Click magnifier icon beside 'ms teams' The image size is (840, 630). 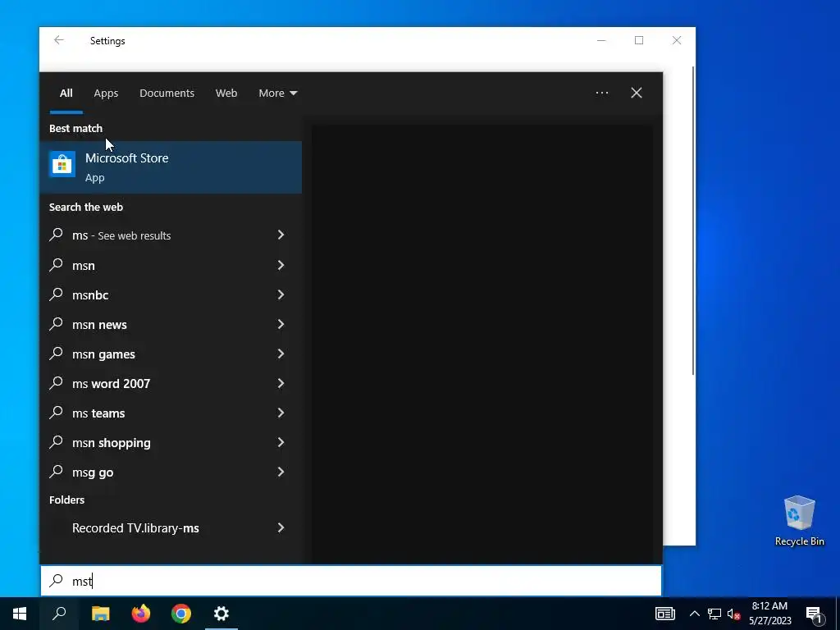[57, 412]
